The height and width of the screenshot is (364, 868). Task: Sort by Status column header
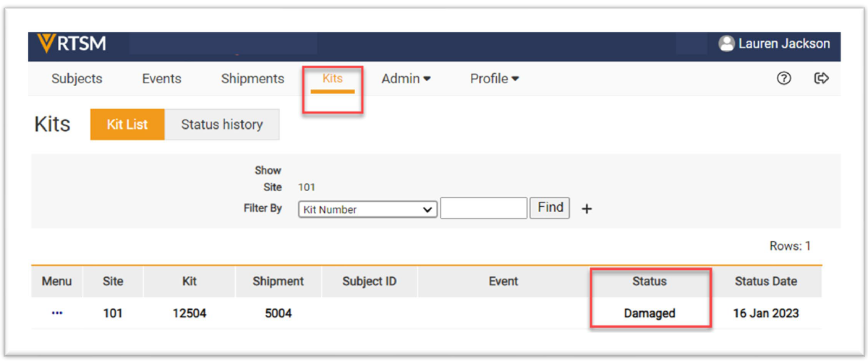click(649, 282)
